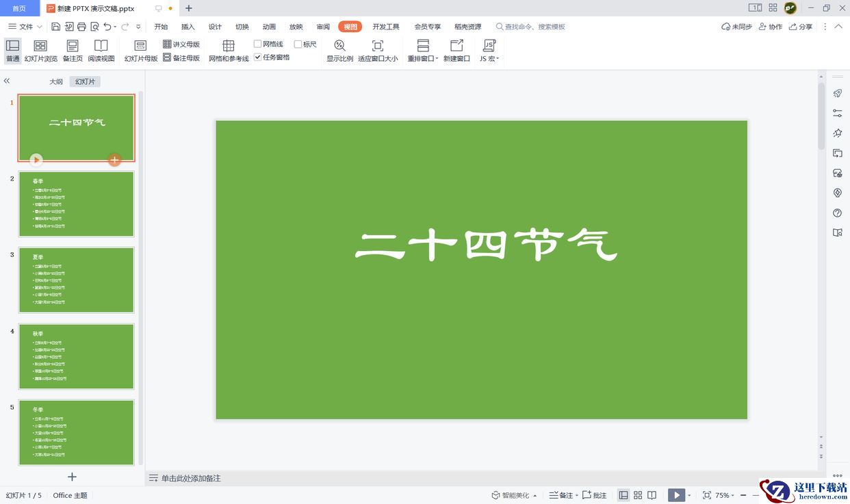Uncheck the Task Pane checkbox (任务窗格)
This screenshot has height=504, width=850.
pyautogui.click(x=258, y=57)
